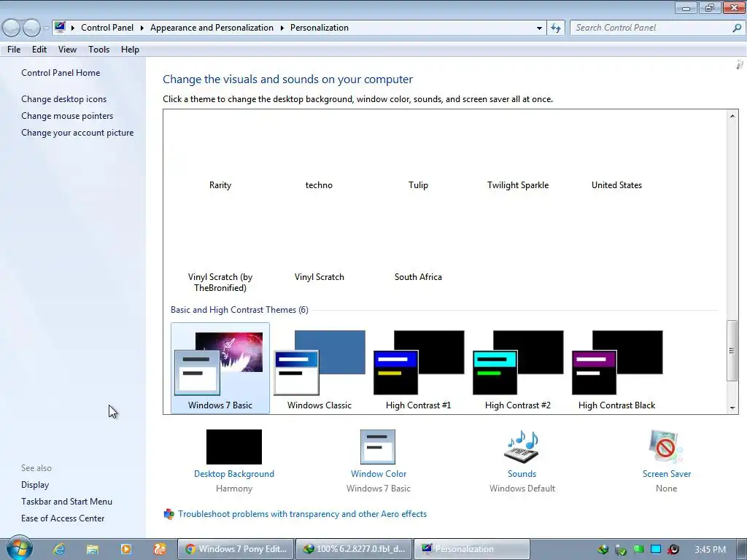The width and height of the screenshot is (747, 560).
Task: Open the address bar history dropdown
Action: (539, 28)
